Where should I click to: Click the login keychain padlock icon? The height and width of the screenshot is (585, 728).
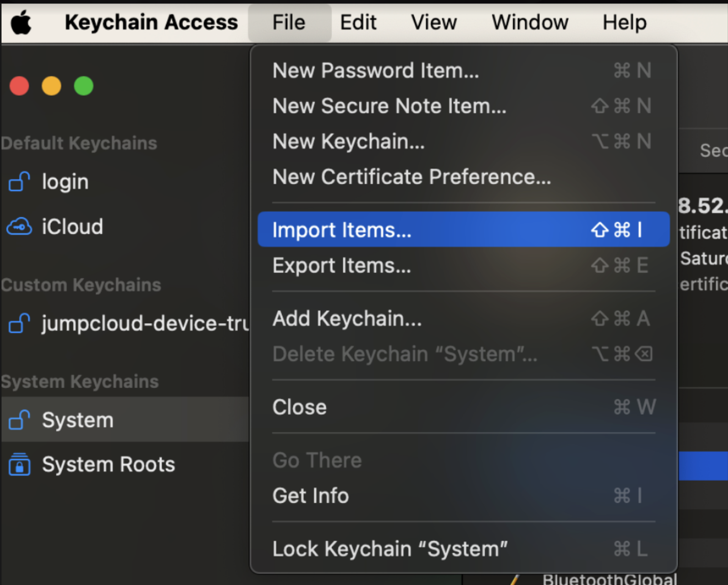[20, 182]
